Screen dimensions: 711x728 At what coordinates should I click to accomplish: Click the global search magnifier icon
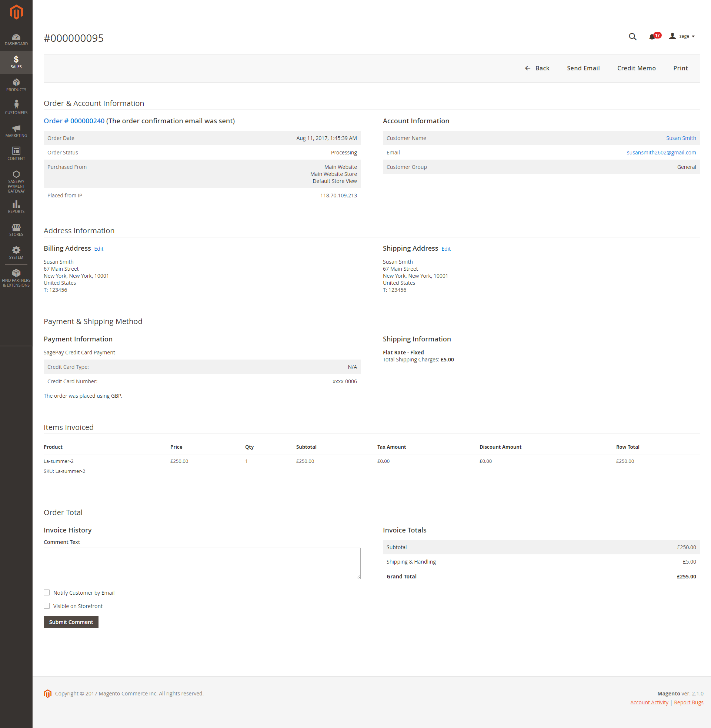tap(632, 36)
